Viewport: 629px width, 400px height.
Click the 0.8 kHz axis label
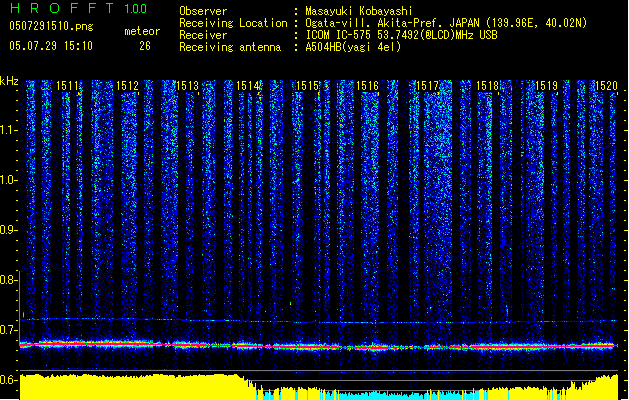coord(8,280)
